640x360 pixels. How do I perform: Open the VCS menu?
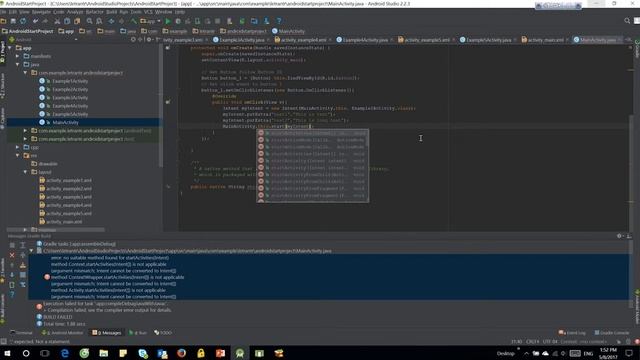pos(148,12)
